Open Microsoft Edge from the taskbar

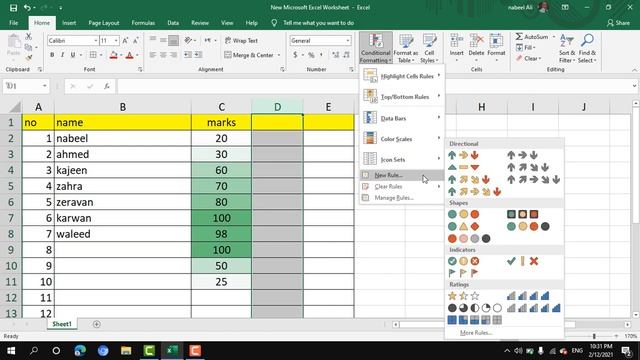click(x=80, y=351)
